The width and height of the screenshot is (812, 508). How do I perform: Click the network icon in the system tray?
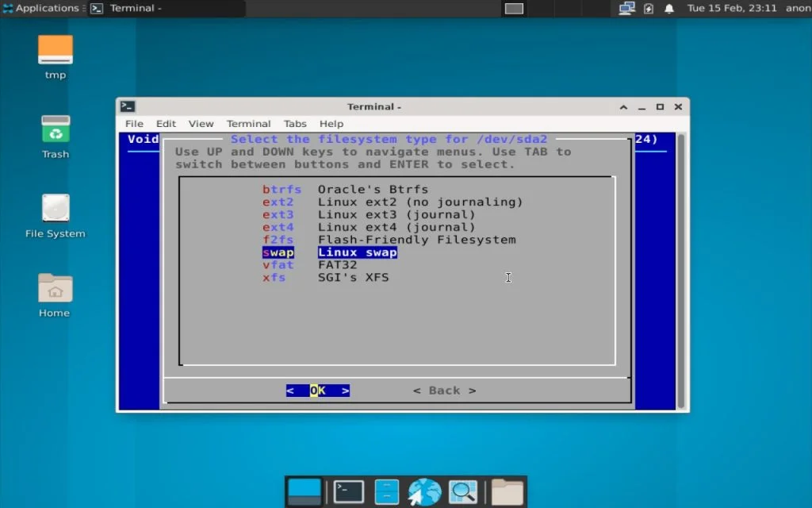pyautogui.click(x=626, y=9)
